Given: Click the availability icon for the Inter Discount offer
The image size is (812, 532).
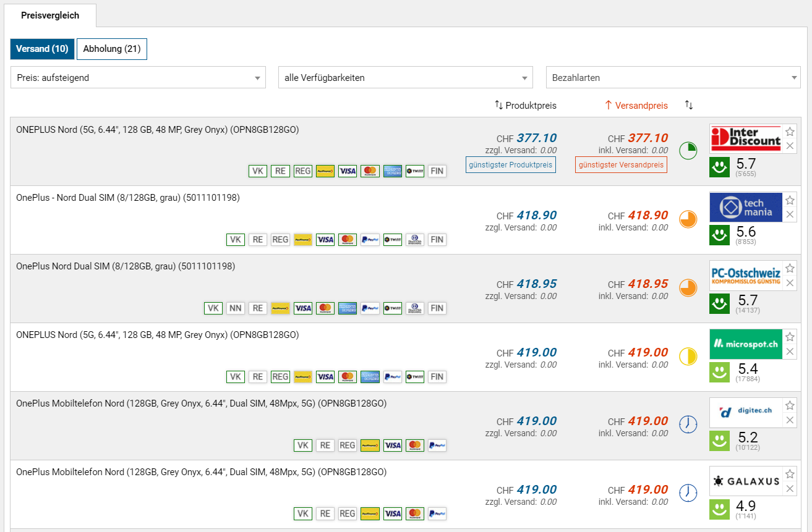Looking at the screenshot, I should [x=688, y=150].
